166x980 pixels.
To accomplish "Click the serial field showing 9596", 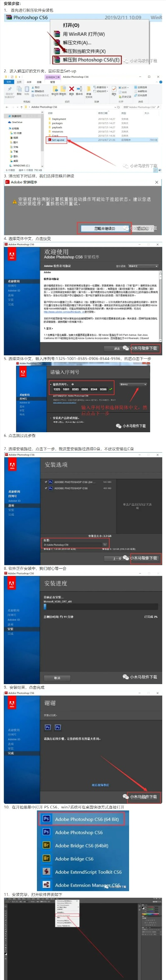I will pos(103,389).
